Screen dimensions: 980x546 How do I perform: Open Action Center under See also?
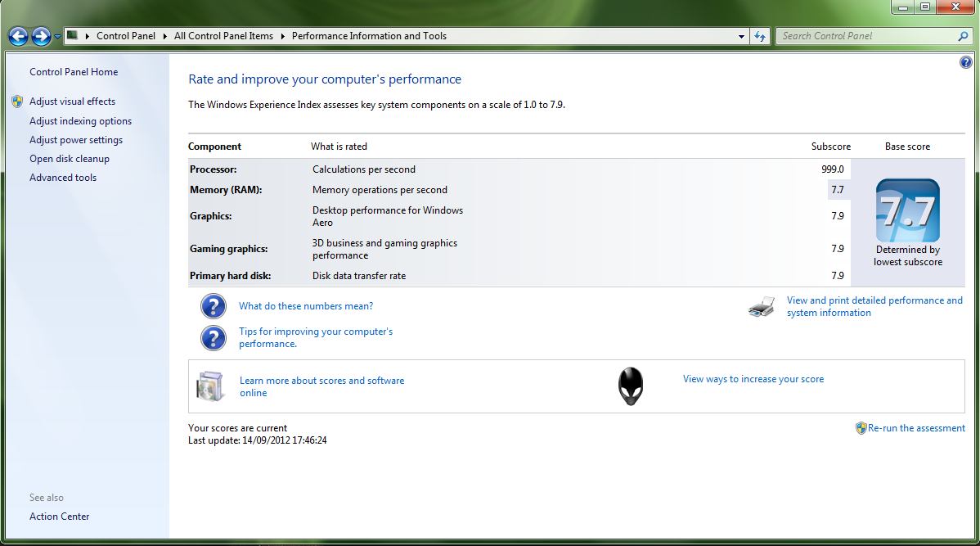[x=60, y=517]
